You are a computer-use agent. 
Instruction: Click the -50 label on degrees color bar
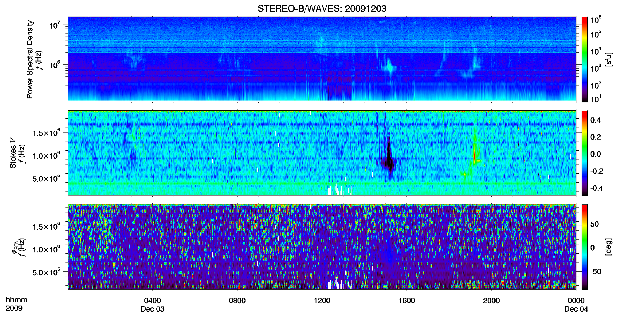click(x=595, y=271)
